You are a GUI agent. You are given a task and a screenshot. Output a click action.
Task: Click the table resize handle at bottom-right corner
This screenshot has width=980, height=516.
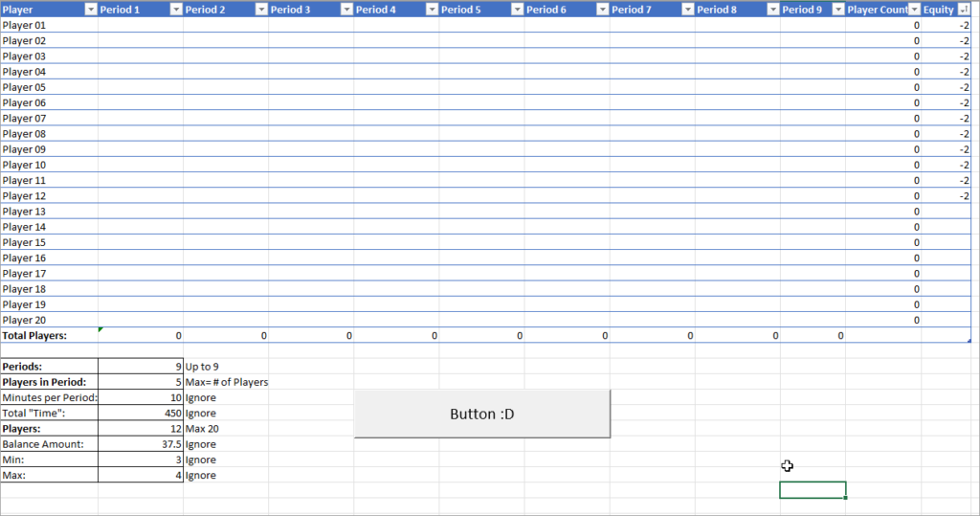pos(969,341)
